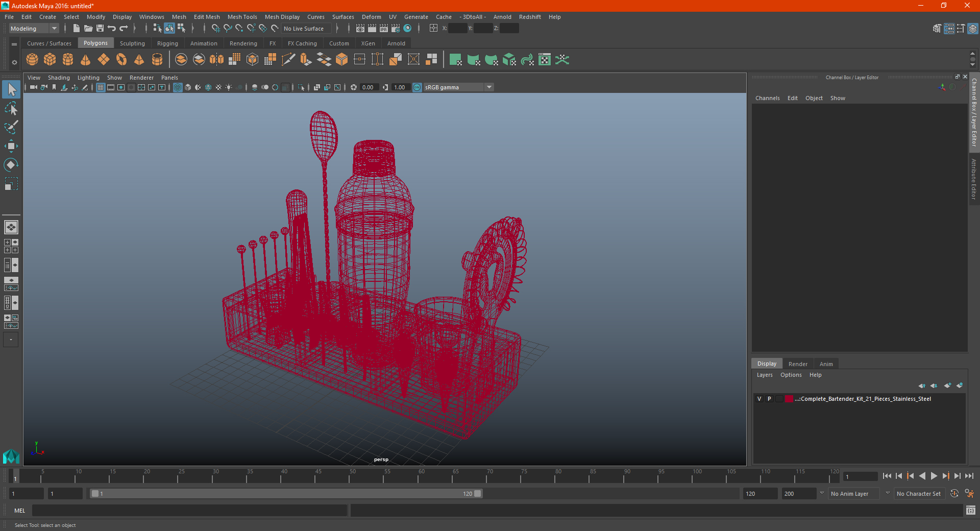Open the Layers menu in Layer Editor
This screenshot has width=980, height=531.
pyautogui.click(x=765, y=375)
